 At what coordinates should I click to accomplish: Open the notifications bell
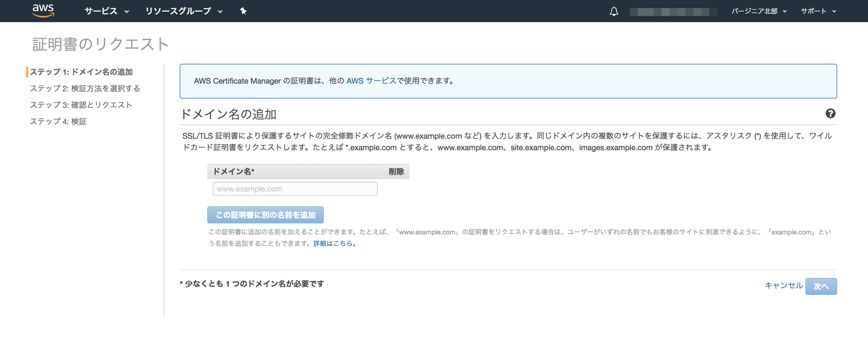(x=613, y=12)
